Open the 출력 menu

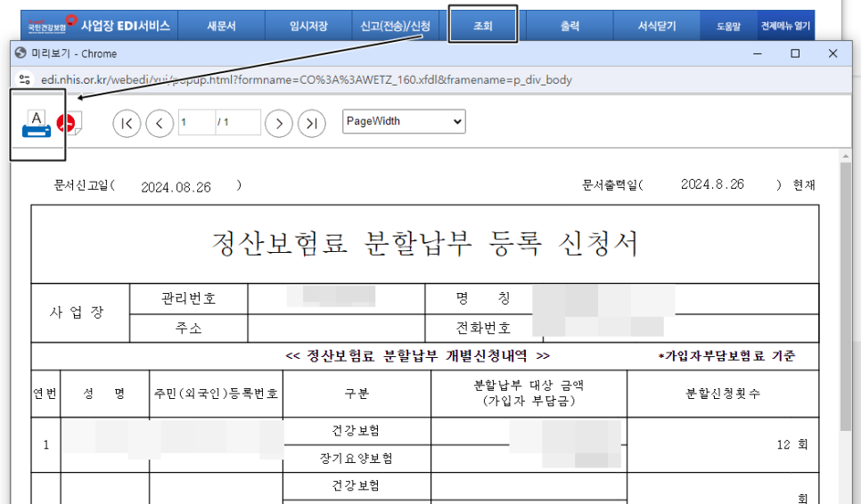570,26
